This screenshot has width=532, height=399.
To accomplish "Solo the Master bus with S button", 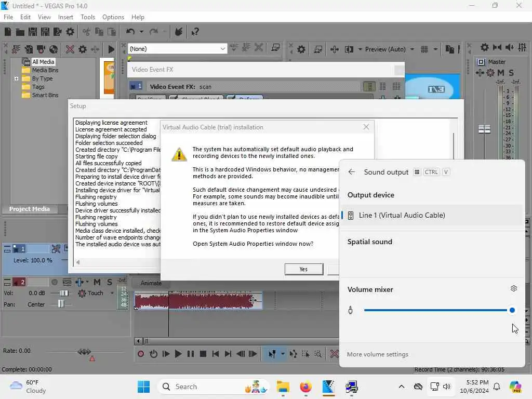I will click(x=511, y=73).
